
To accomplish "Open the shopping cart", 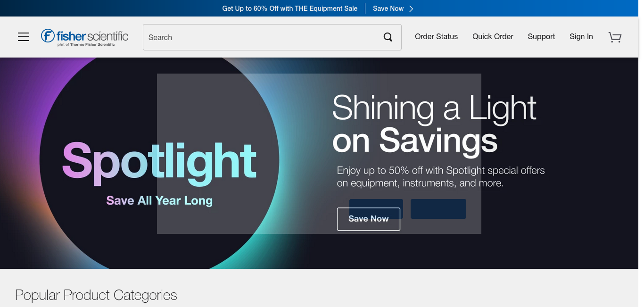I will pos(615,37).
